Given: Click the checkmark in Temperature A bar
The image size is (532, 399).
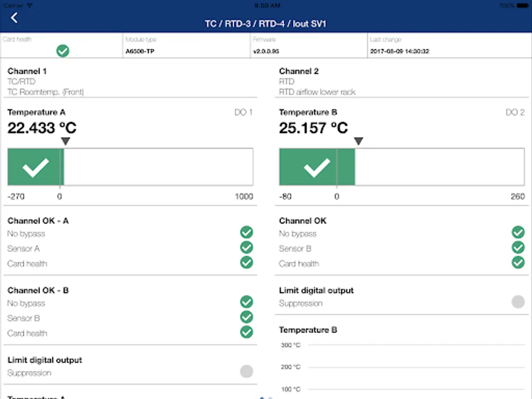Looking at the screenshot, I should (x=36, y=167).
